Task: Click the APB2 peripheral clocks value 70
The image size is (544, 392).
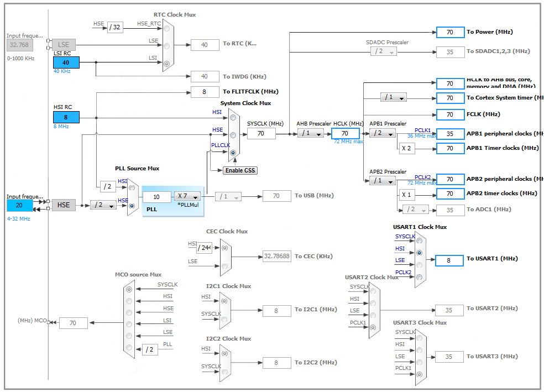Action: click(451, 179)
